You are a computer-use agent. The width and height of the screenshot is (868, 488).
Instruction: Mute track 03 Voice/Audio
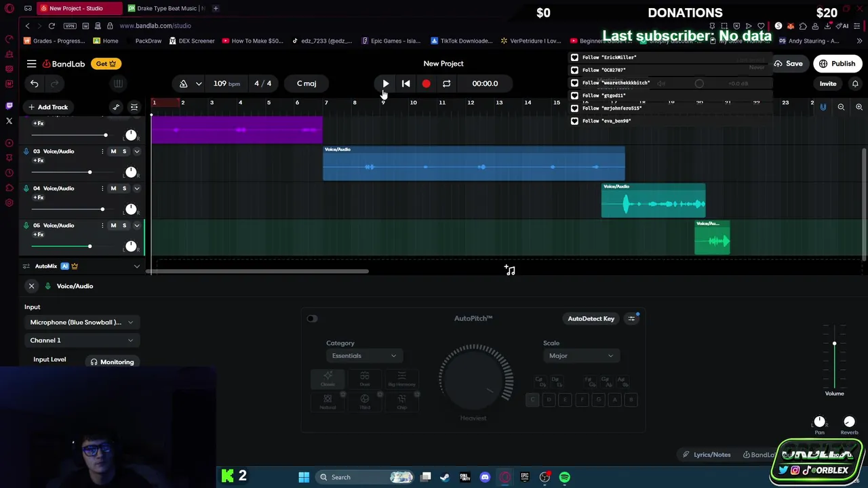(x=113, y=151)
